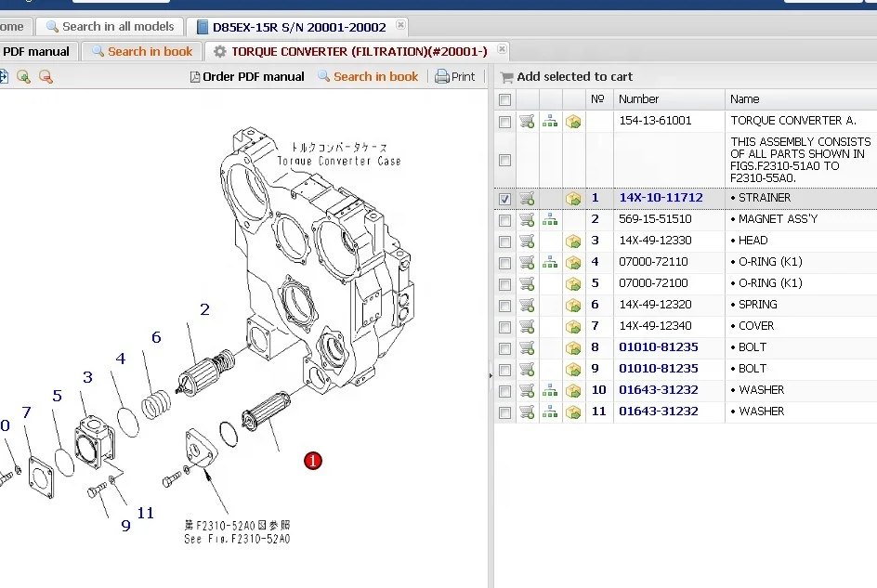Viewport: 877px width, 588px height.
Task: Click the package icon in HEAD row
Action: tap(573, 242)
